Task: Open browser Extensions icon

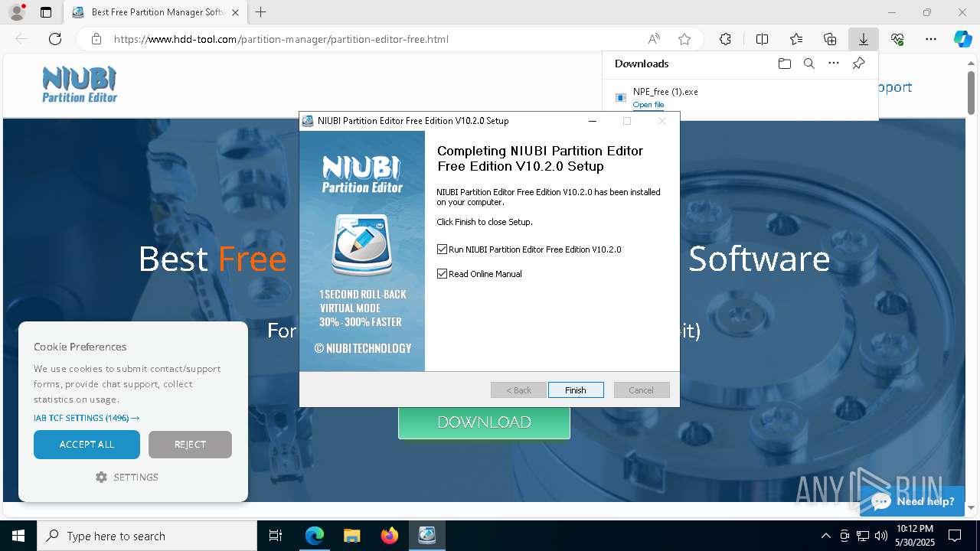Action: click(725, 39)
